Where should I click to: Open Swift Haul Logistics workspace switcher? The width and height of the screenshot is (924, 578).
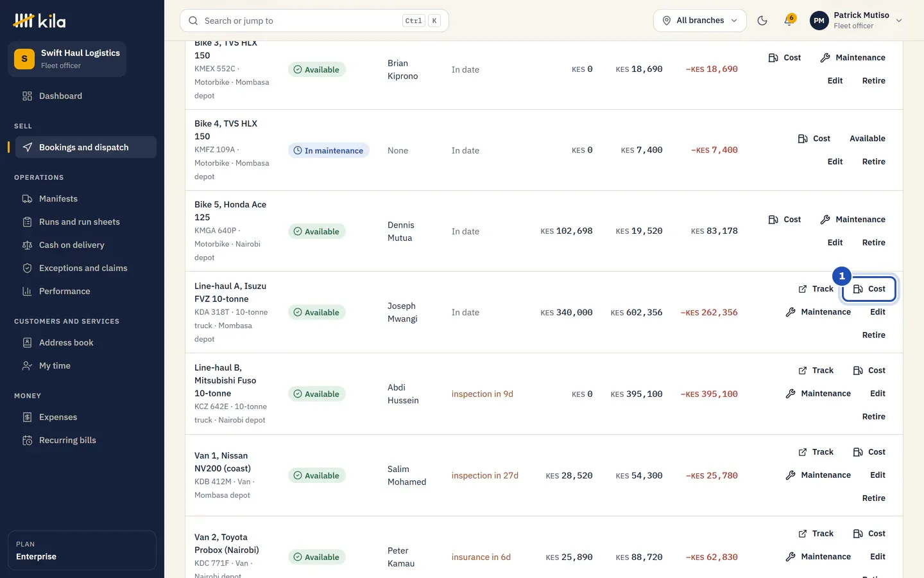point(67,59)
